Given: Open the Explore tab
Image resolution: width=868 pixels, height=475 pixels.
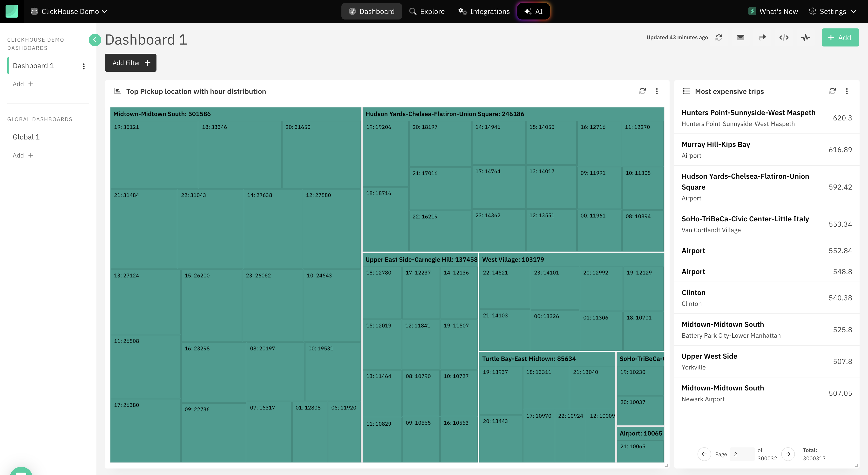Looking at the screenshot, I should tap(427, 12).
